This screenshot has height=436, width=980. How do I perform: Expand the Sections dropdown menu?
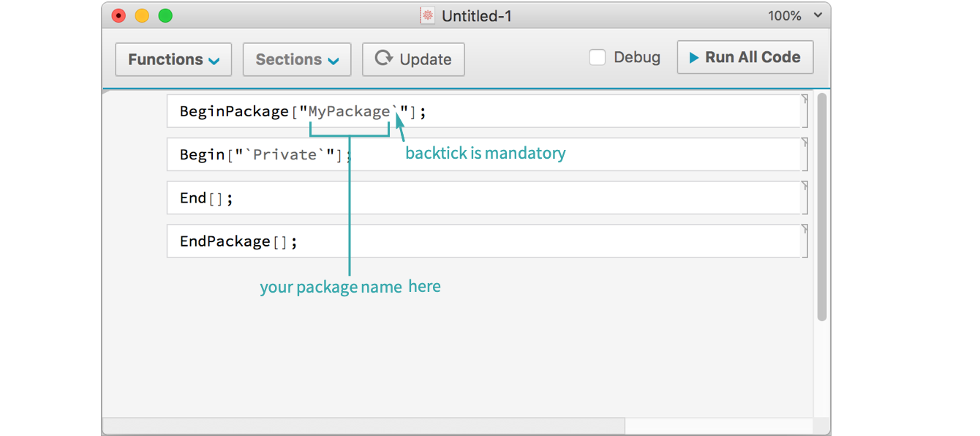pos(296,59)
